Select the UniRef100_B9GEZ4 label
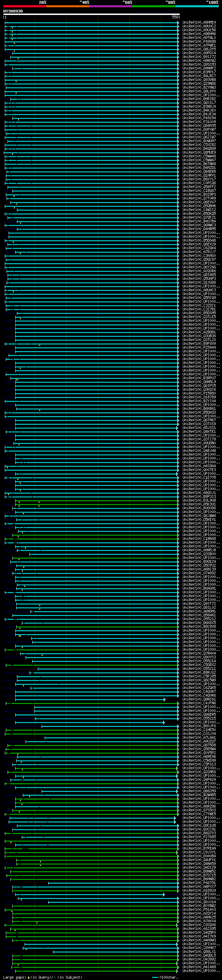Viewport: 222px width, 980px height. pos(199,561)
